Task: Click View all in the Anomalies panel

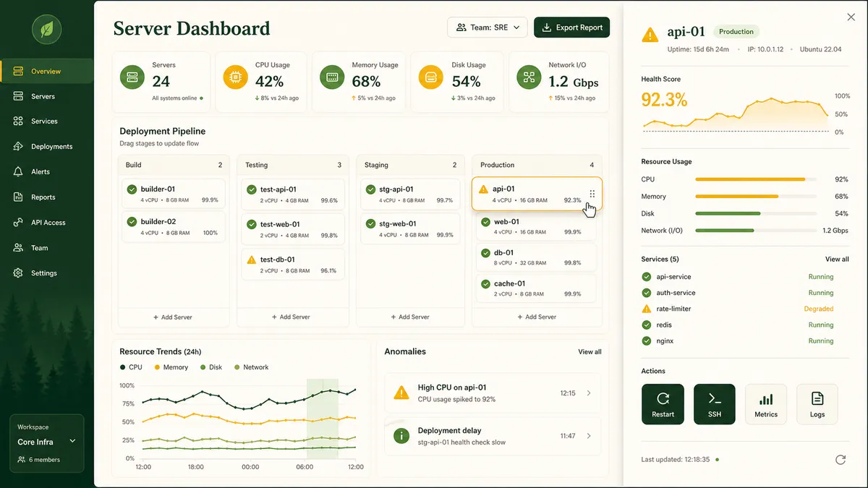Action: (590, 352)
